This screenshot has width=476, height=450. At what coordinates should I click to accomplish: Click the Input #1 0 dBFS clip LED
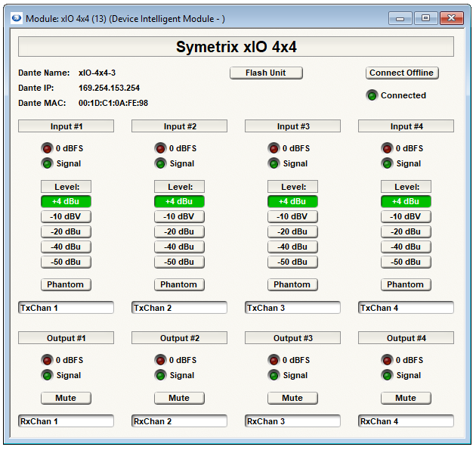47,148
